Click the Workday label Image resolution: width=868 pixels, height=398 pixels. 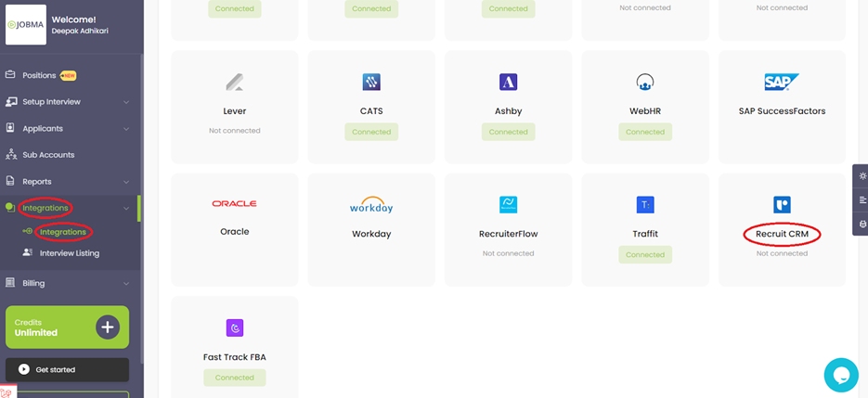(x=371, y=234)
